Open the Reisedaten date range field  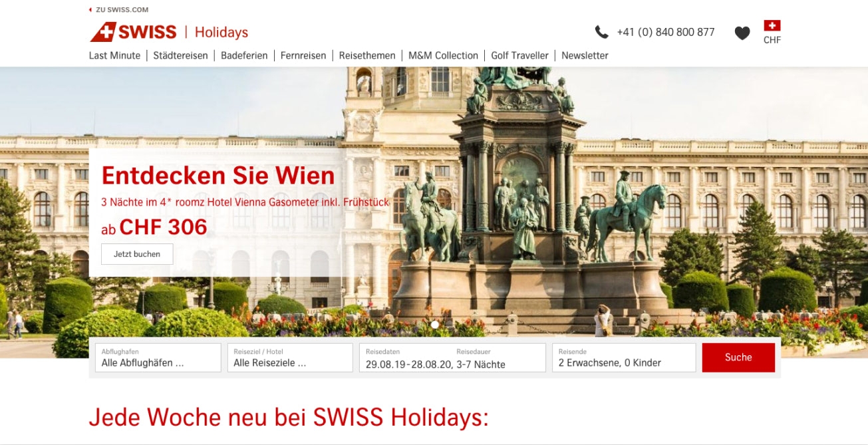(452, 358)
